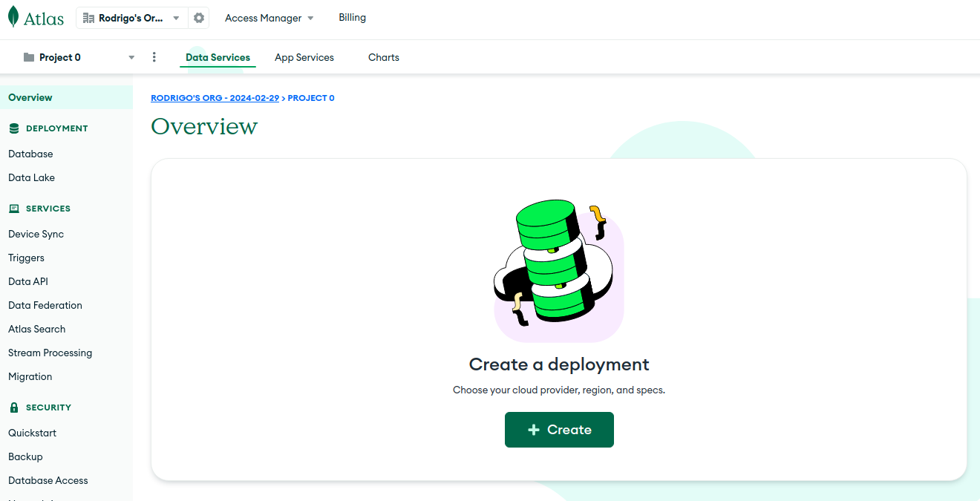980x501 pixels.
Task: Open Data Lake in the sidebar
Action: [x=31, y=177]
